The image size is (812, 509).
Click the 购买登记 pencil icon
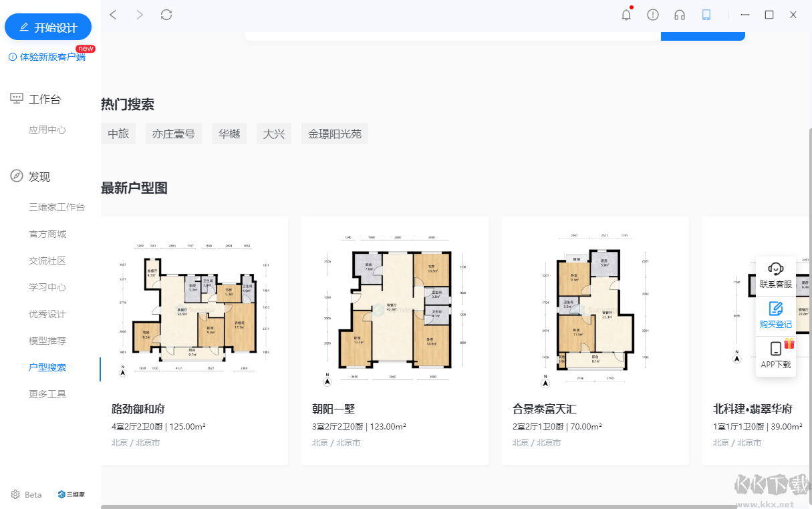tap(775, 309)
